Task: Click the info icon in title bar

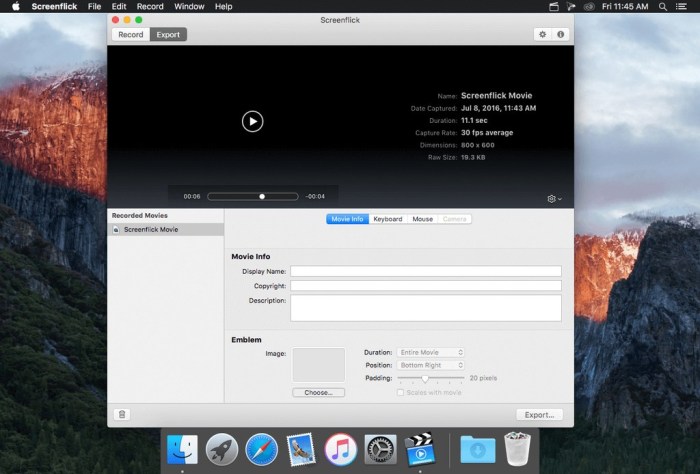Action: (560, 34)
